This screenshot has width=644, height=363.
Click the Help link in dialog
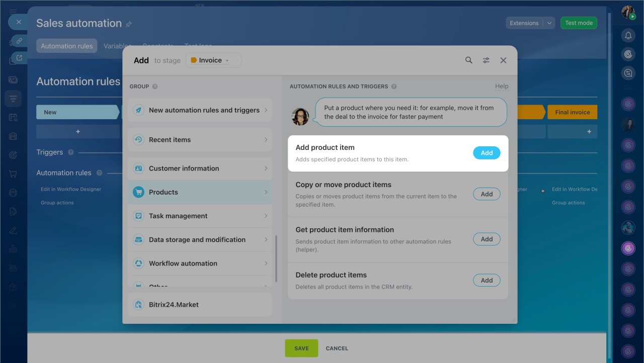(x=502, y=86)
